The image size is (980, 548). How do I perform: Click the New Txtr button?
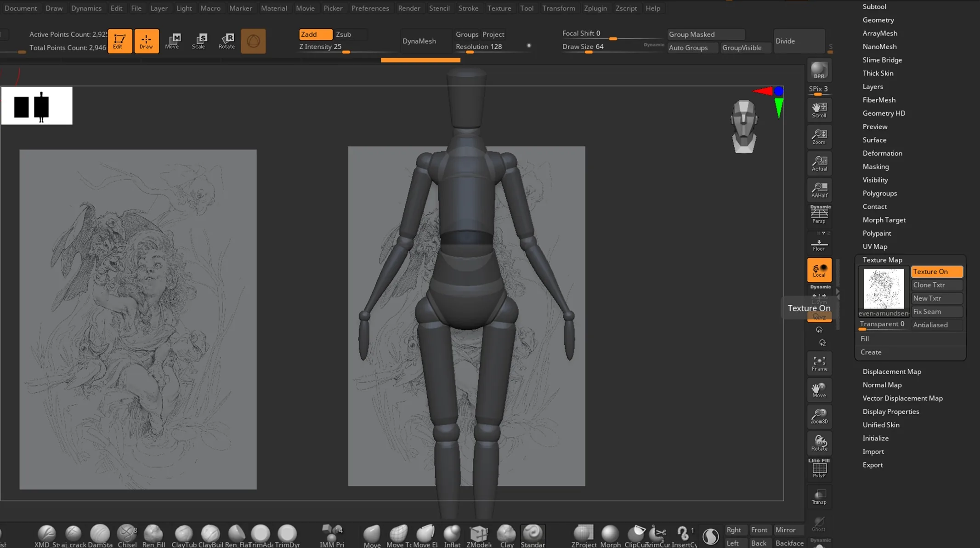click(x=936, y=298)
